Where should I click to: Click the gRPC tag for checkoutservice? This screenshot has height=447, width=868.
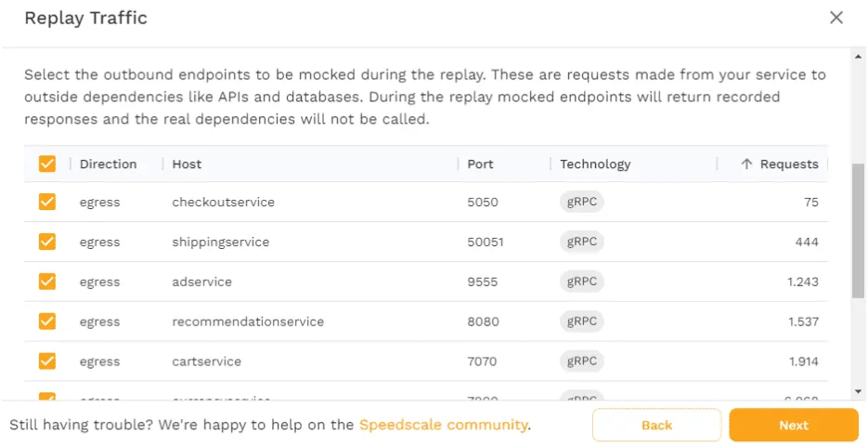click(581, 202)
